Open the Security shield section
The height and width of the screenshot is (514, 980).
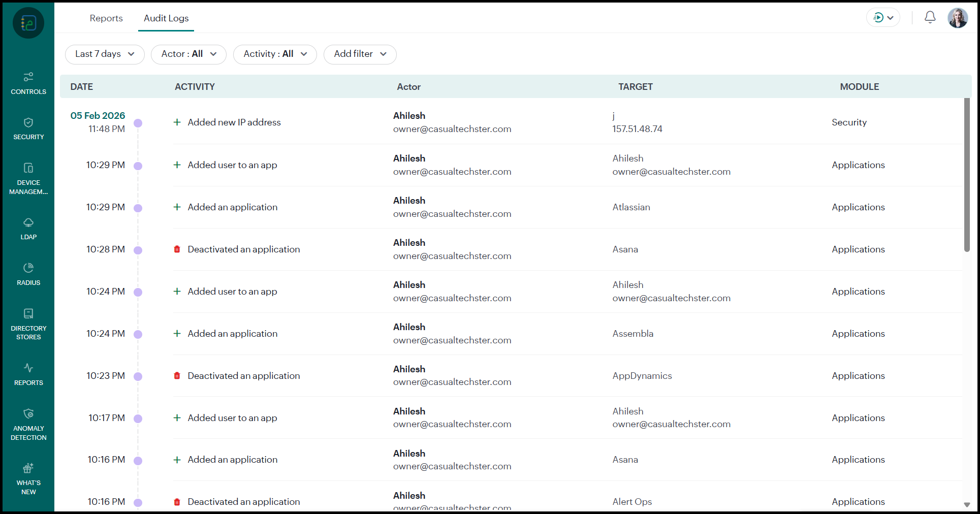tap(28, 128)
